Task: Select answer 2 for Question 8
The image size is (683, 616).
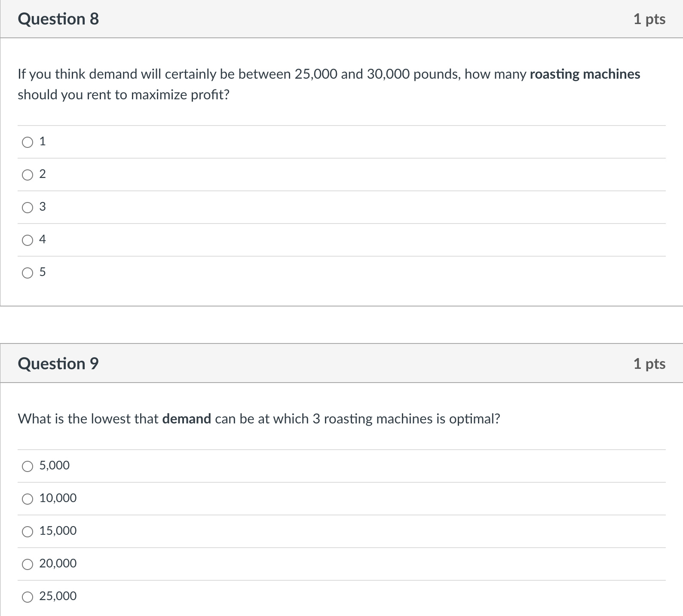Action: tap(28, 175)
